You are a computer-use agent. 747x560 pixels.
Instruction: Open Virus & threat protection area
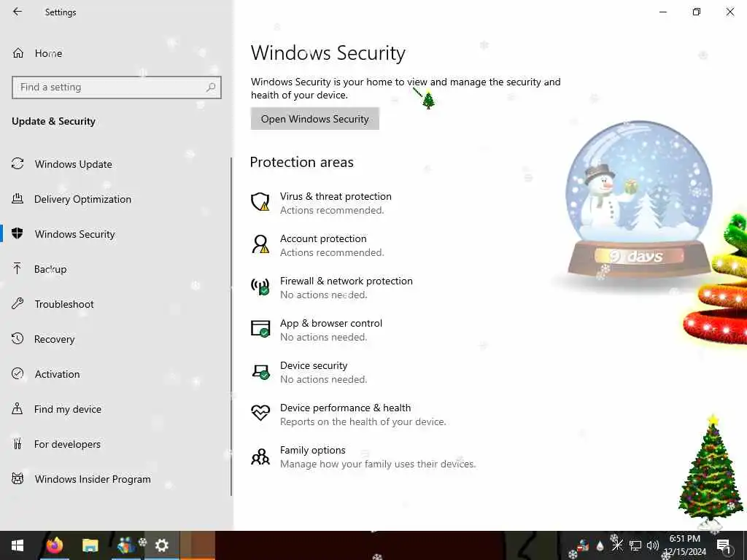[322, 203]
